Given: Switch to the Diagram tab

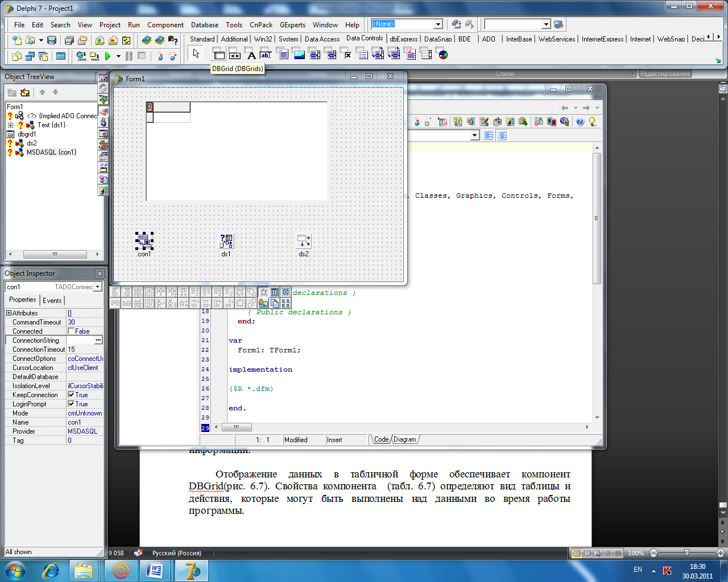Looking at the screenshot, I should pos(405,439).
